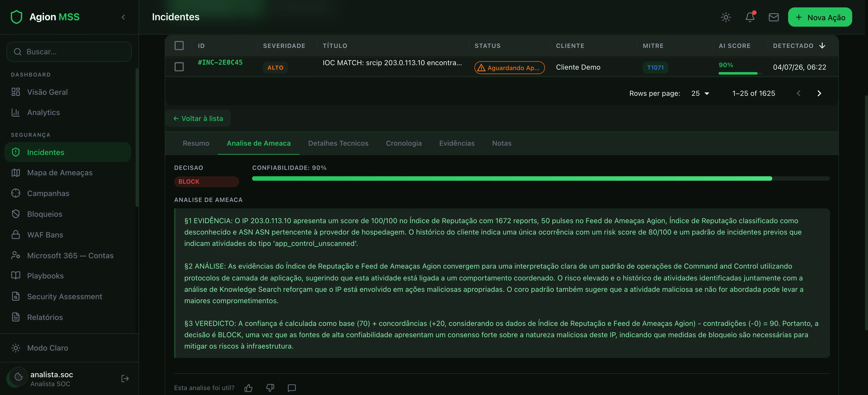This screenshot has height=395, width=868.
Task: Mark the analysis as not useful, thumbs down
Action: (270, 388)
